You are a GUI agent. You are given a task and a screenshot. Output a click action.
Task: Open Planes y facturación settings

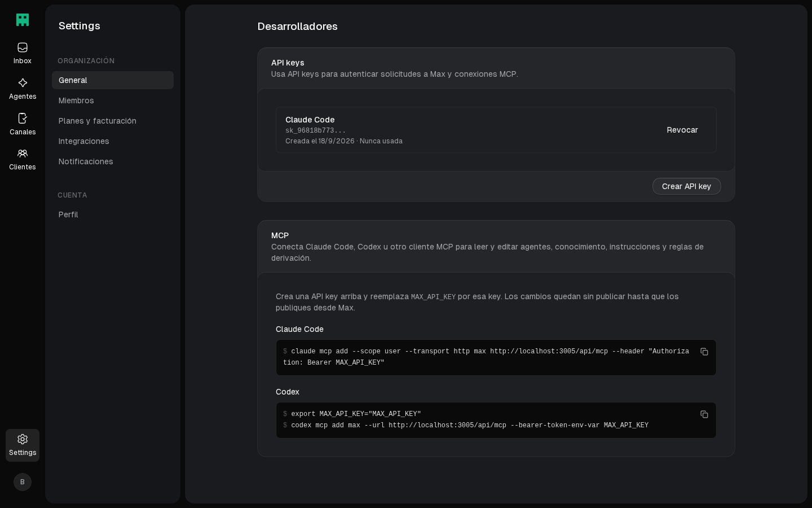click(x=113, y=121)
